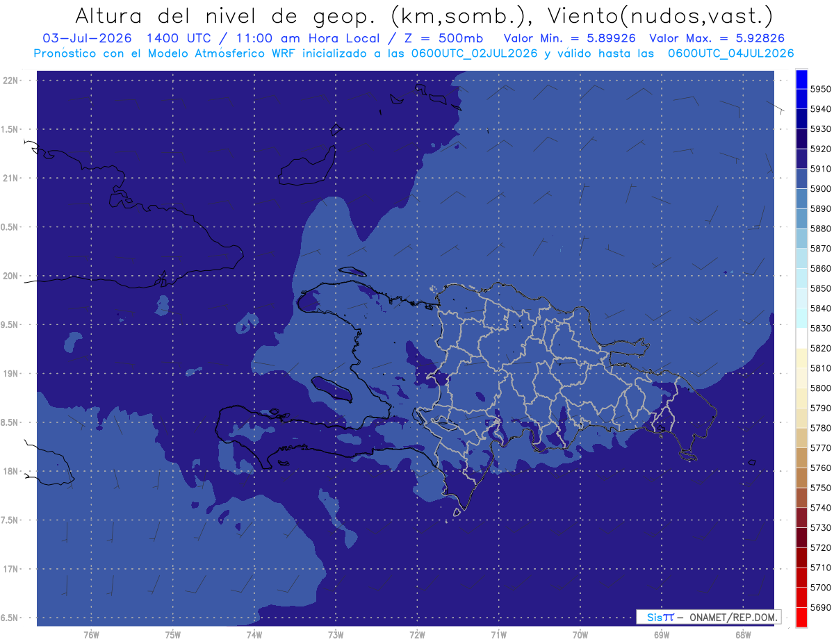This screenshot has width=834, height=644.
Task: Click the "71W" longitude label
Action: (x=498, y=634)
